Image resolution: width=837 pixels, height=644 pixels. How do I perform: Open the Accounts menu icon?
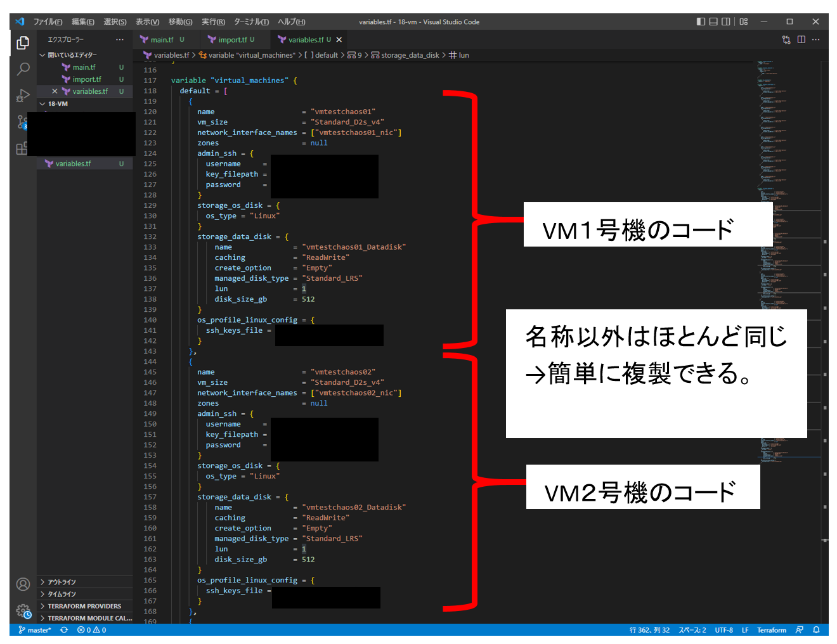pyautogui.click(x=23, y=584)
